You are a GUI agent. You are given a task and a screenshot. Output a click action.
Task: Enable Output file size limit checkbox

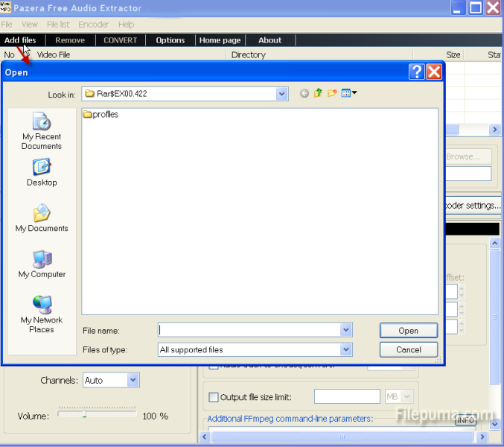214,397
